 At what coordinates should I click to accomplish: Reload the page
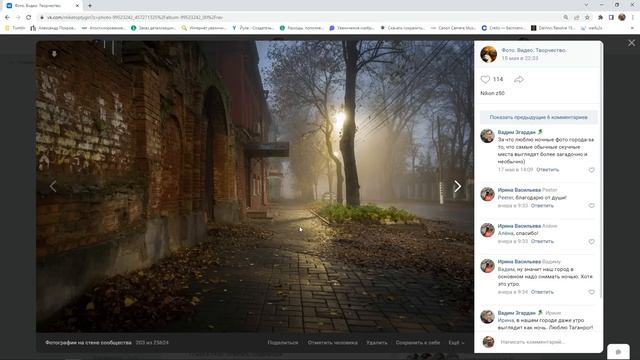pyautogui.click(x=29, y=17)
